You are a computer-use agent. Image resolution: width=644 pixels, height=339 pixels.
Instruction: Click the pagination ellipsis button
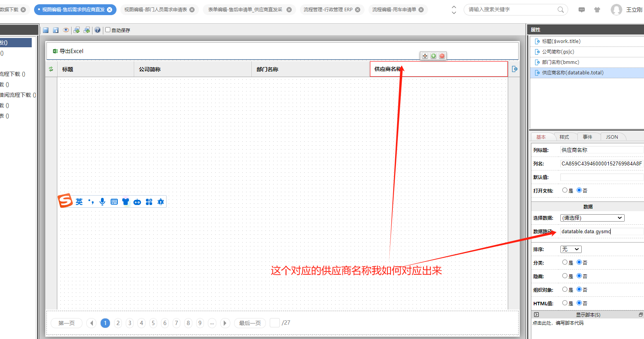pyautogui.click(x=212, y=323)
